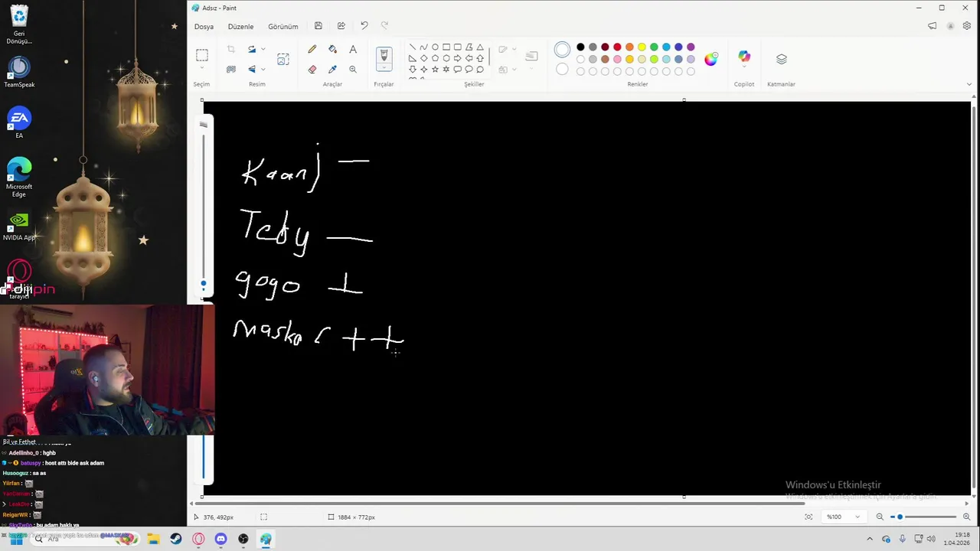Open Microsoft Edge desktop shortcut
Image resolution: width=980 pixels, height=551 pixels.
[19, 178]
